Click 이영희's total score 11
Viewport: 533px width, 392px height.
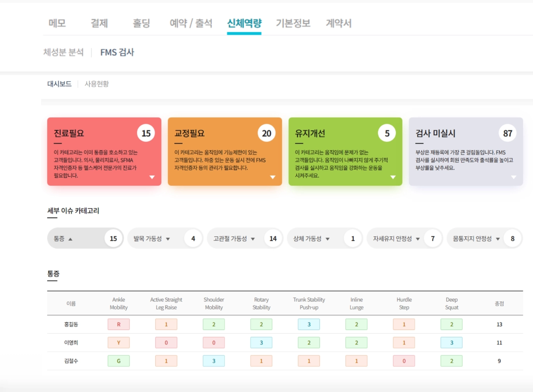pos(499,343)
